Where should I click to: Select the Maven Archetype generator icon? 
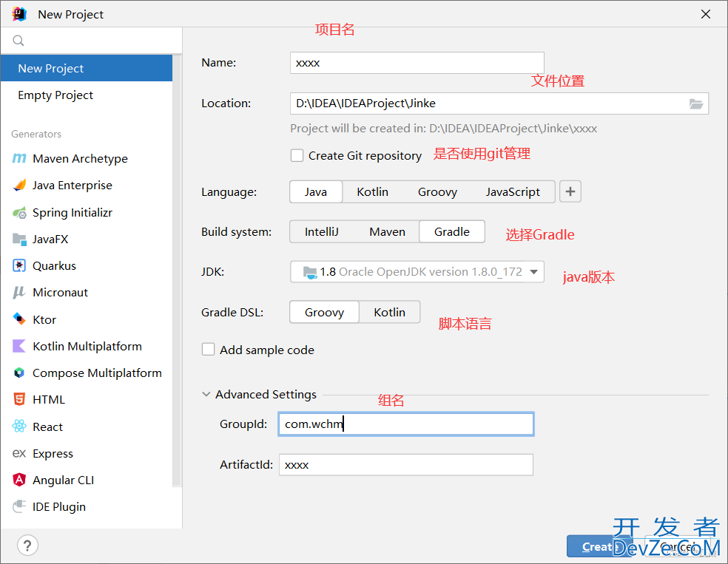click(19, 159)
